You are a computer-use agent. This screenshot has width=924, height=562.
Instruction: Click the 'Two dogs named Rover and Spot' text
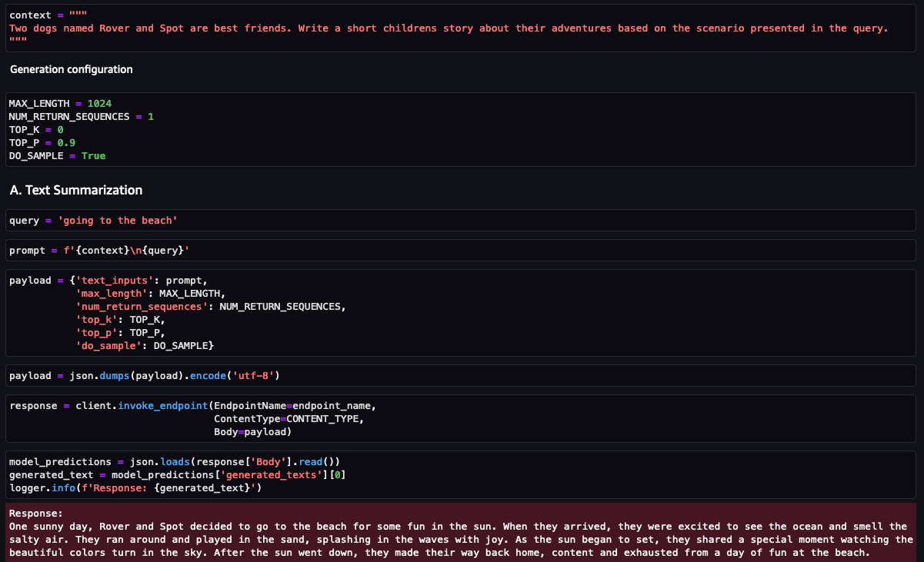pyautogui.click(x=449, y=28)
